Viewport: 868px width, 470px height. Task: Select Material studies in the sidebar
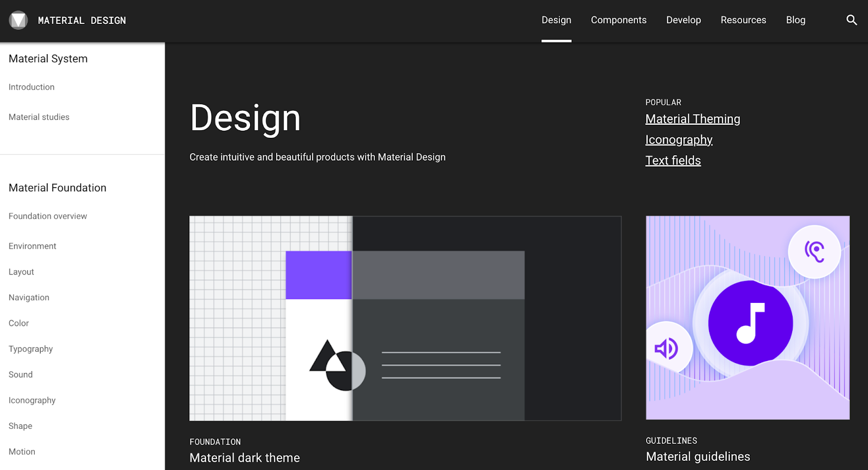click(39, 117)
